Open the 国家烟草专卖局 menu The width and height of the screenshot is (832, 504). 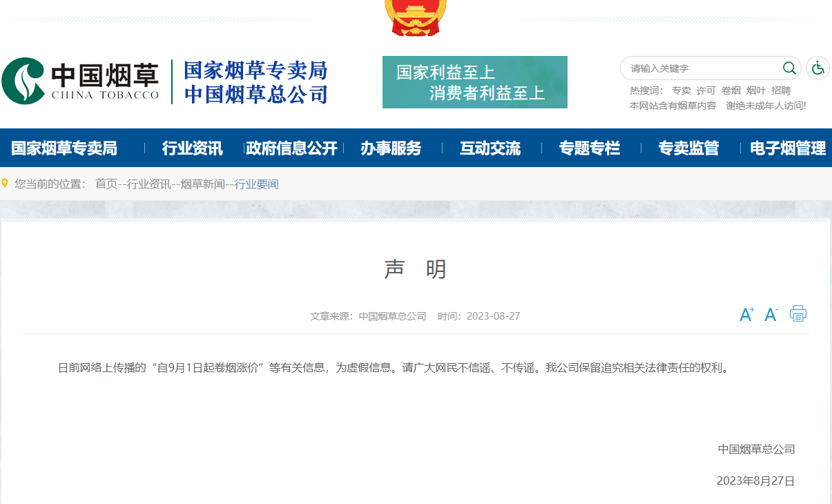pyautogui.click(x=64, y=148)
